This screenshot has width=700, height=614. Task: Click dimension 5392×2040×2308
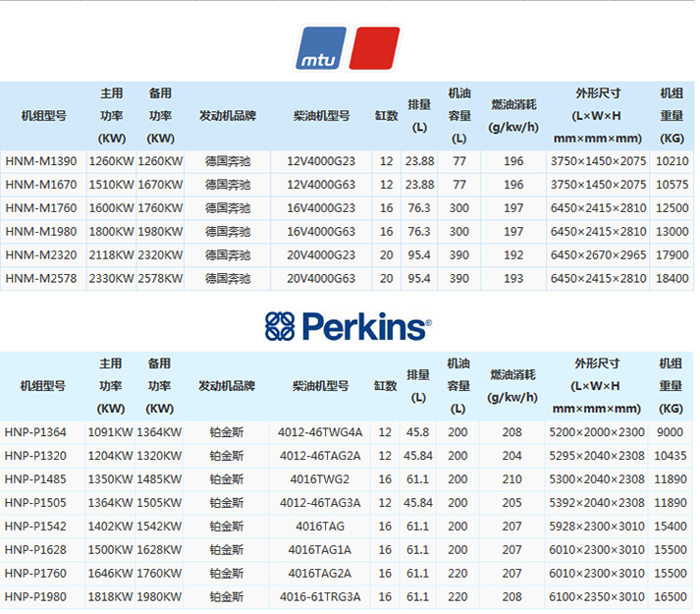[597, 503]
